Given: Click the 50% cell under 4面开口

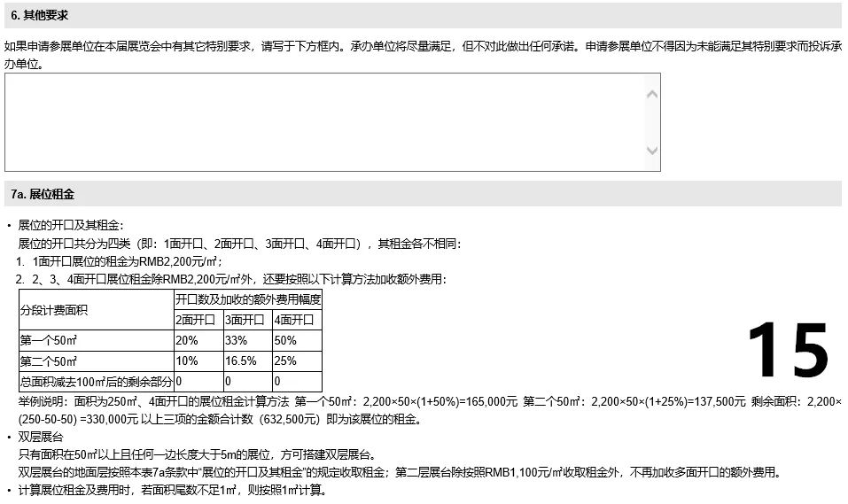Looking at the screenshot, I should tap(284, 340).
